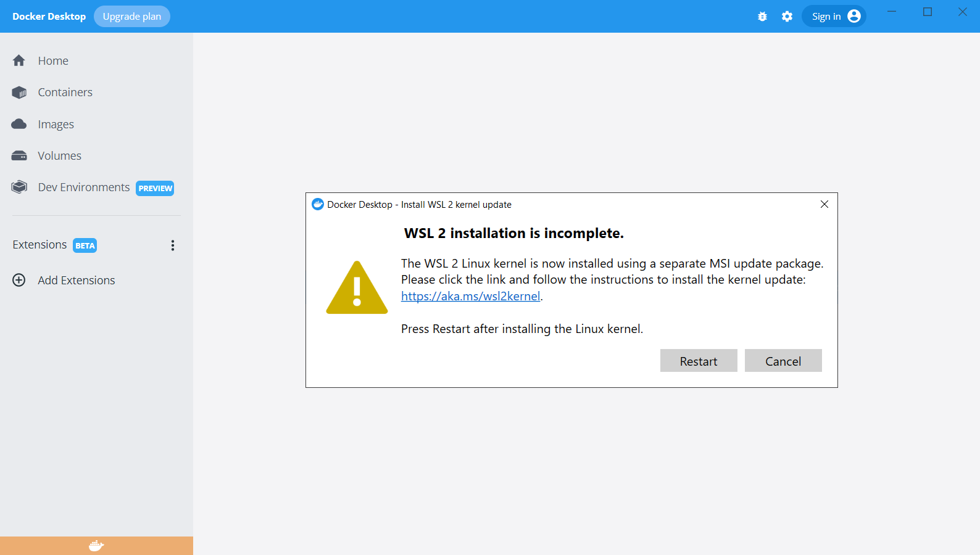
Task: Click the Sign in button
Action: point(834,17)
